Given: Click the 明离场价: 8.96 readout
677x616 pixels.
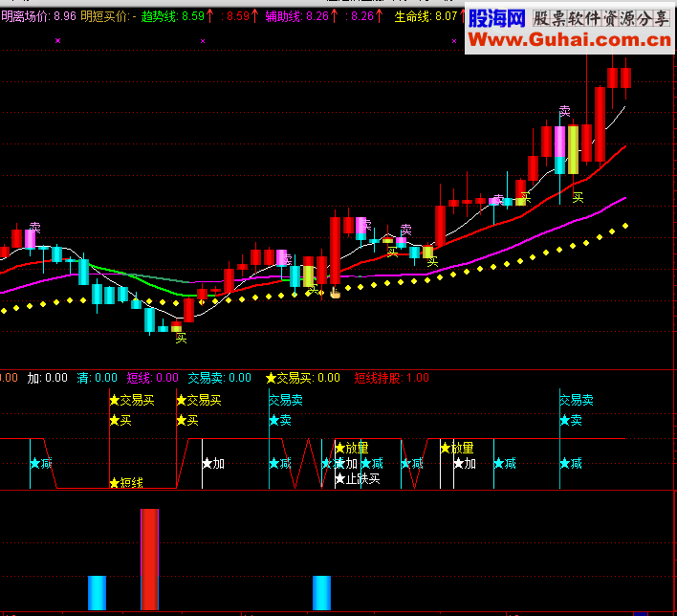Looking at the screenshot, I should (39, 16).
